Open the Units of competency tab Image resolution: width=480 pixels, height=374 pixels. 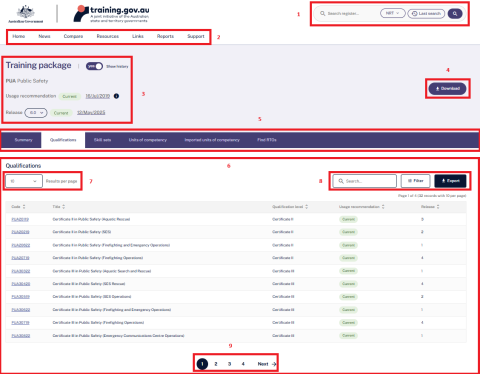click(x=148, y=140)
